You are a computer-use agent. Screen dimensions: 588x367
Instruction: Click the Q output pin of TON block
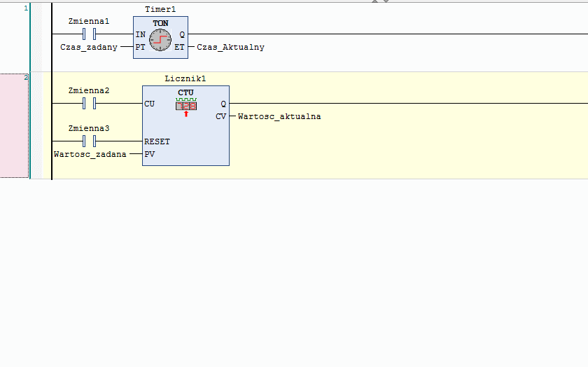tap(182, 34)
